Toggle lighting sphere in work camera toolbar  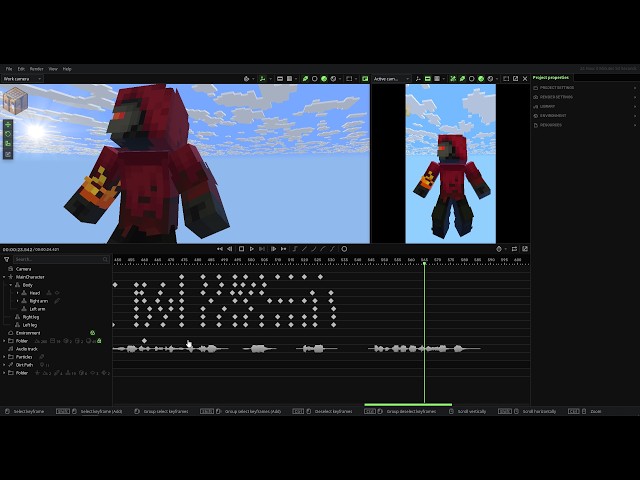(x=324, y=79)
